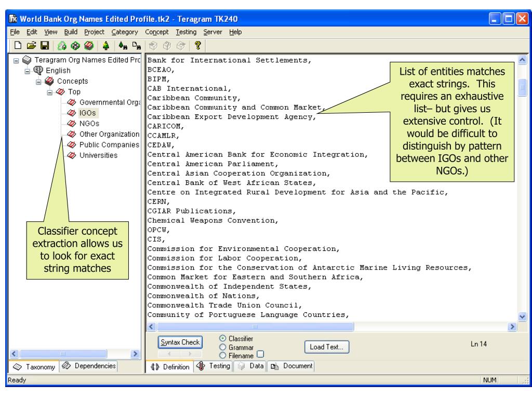Click the TK app icon in title bar
The height and width of the screenshot is (399, 532).
tap(13, 19)
